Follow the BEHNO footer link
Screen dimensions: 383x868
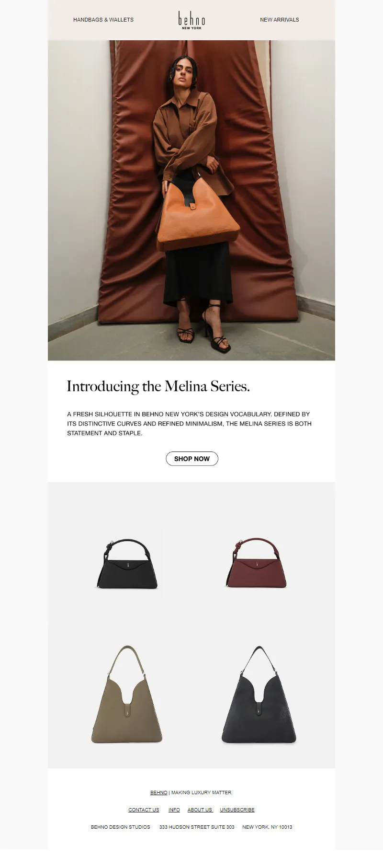(159, 792)
